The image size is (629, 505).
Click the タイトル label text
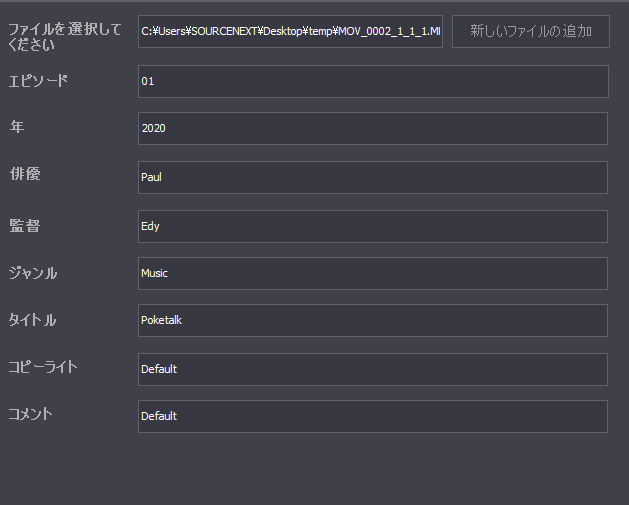[x=32, y=320]
